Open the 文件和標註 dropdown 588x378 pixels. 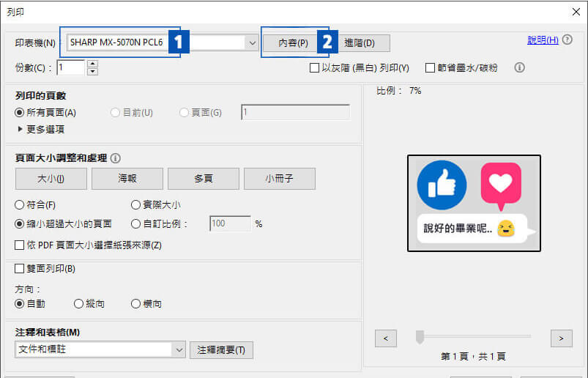(x=179, y=349)
